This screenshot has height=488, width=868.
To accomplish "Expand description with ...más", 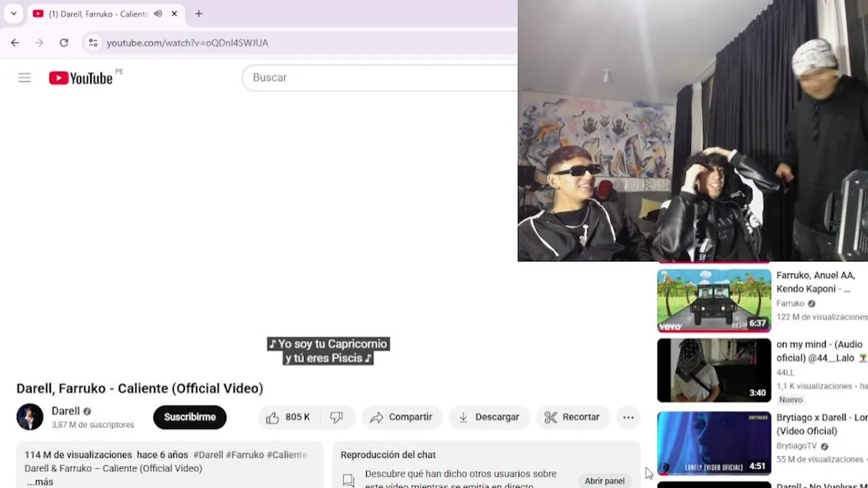I will click(x=40, y=482).
